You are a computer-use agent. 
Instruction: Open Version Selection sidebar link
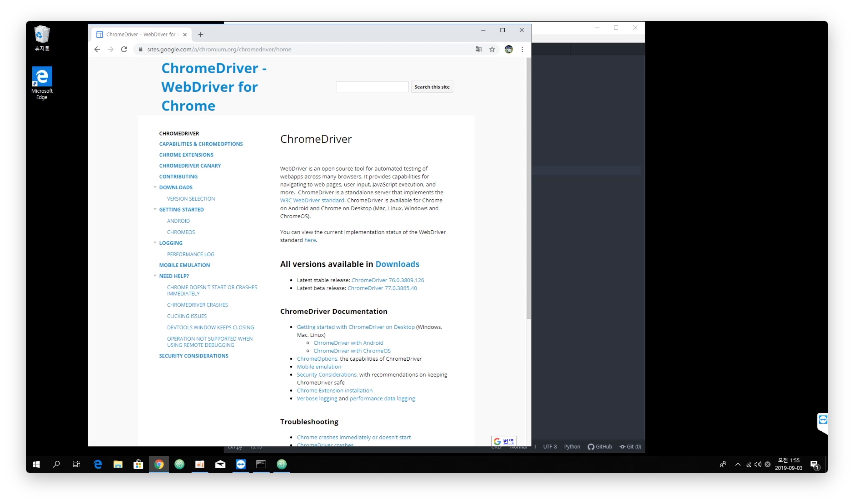click(191, 199)
